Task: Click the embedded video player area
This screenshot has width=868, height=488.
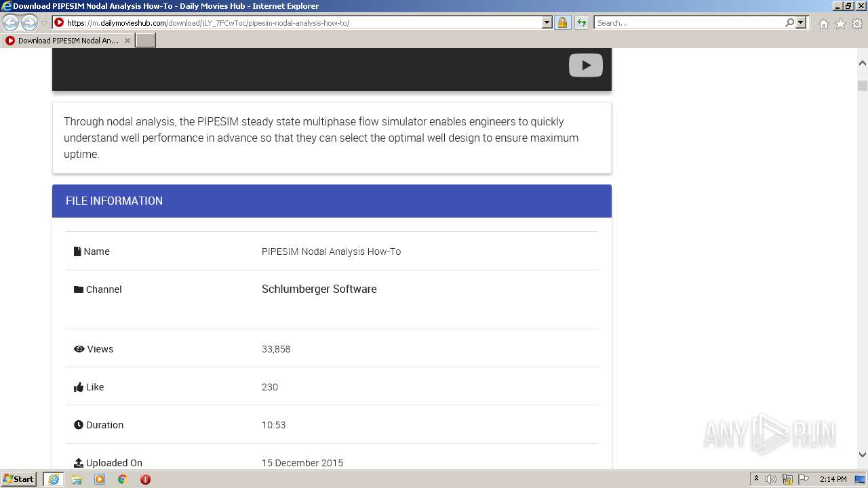Action: click(332, 69)
